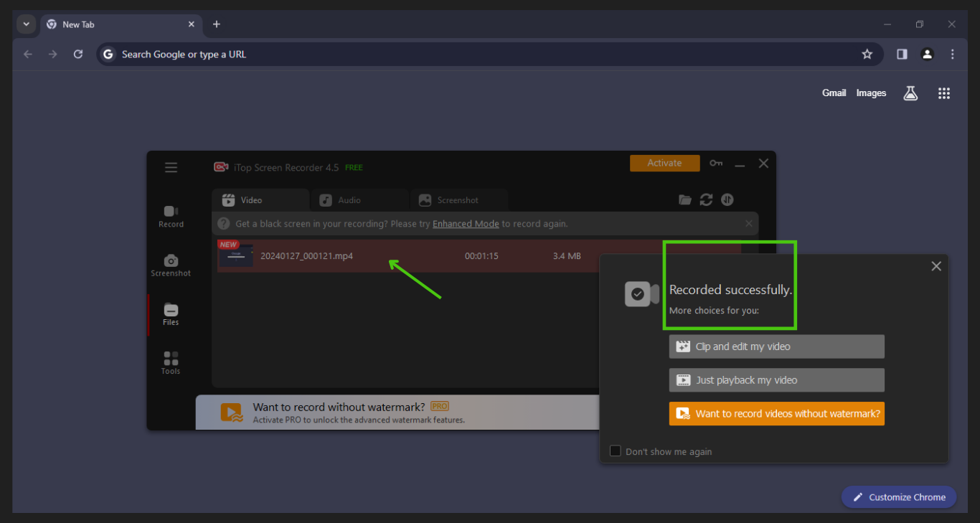Click the Enhanced Mode link
This screenshot has height=523, width=980.
[x=466, y=224]
